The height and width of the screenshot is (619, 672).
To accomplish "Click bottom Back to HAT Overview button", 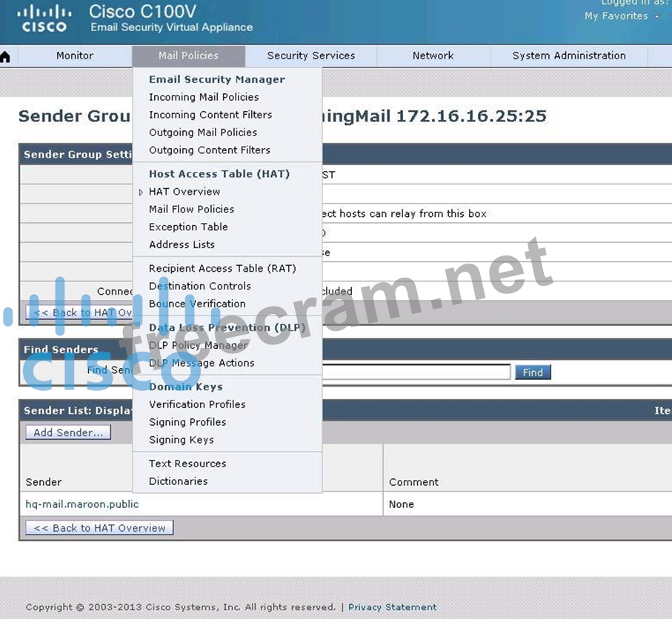I will (99, 528).
